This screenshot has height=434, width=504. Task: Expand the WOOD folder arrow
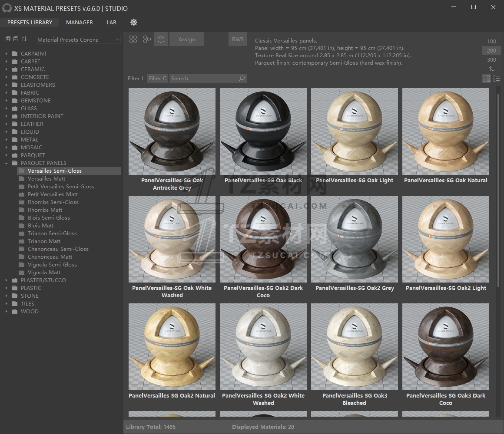tap(6, 311)
